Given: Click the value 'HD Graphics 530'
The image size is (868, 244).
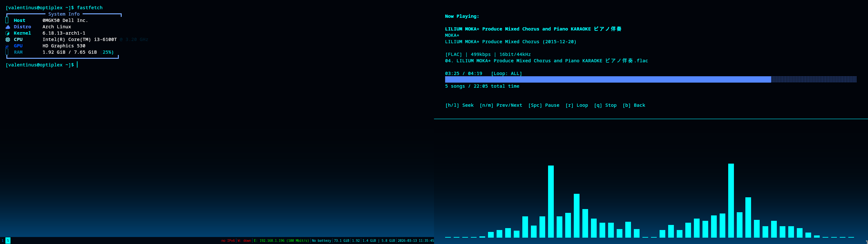Looking at the screenshot, I should point(64,46).
